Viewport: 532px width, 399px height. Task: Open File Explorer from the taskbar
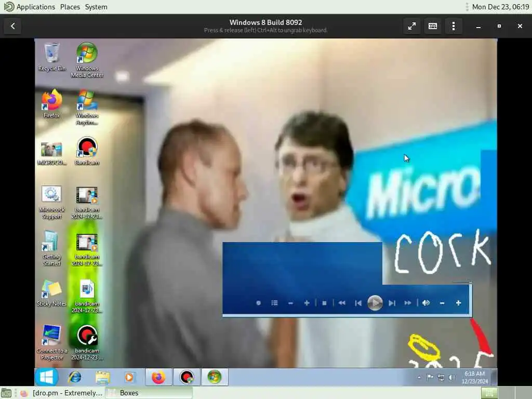click(102, 377)
